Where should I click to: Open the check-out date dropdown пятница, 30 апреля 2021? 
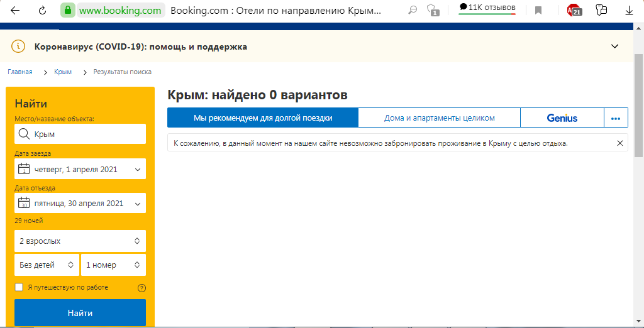tap(80, 203)
